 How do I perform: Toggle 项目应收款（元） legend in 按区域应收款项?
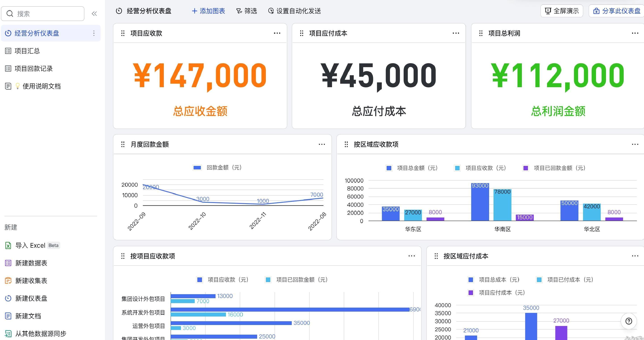480,168
